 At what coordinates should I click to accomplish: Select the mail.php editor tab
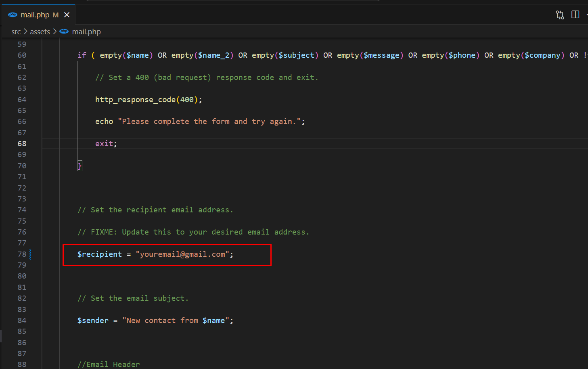pyautogui.click(x=39, y=15)
